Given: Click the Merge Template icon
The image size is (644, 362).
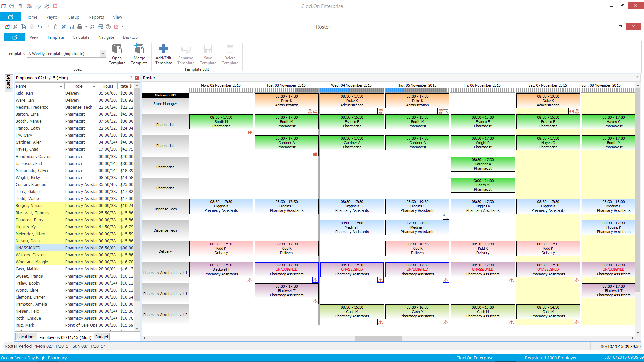Looking at the screenshot, I should point(139,49).
